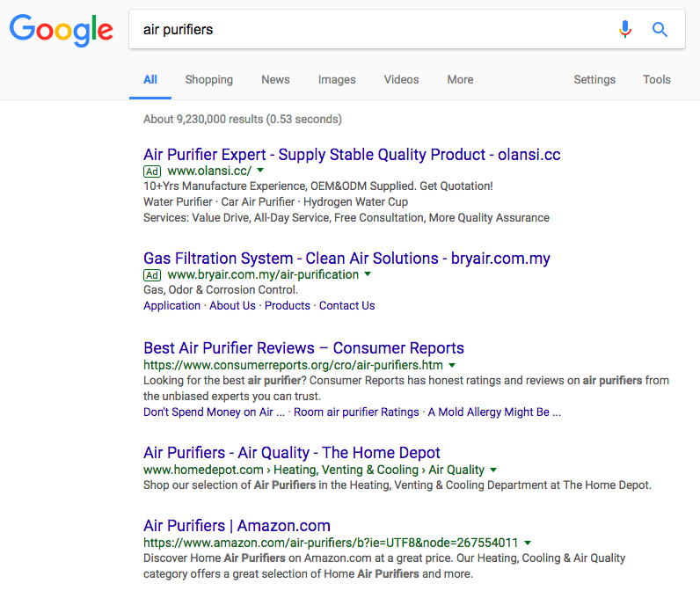Image resolution: width=700 pixels, height=598 pixels.
Task: Click About 9,230,000 results text
Action: 243,120
